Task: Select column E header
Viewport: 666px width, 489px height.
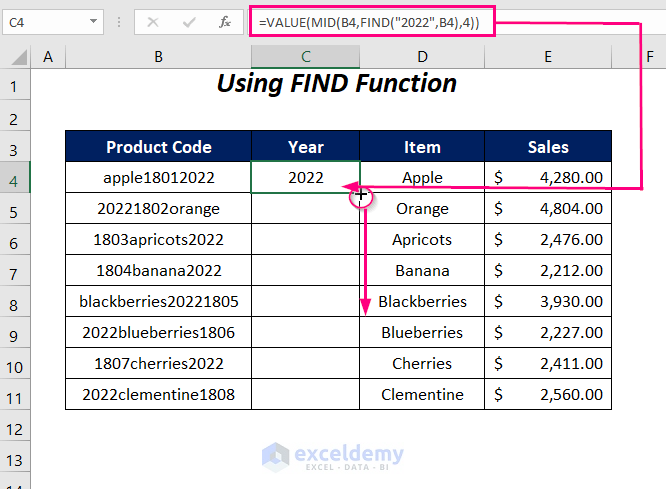Action: pyautogui.click(x=548, y=58)
